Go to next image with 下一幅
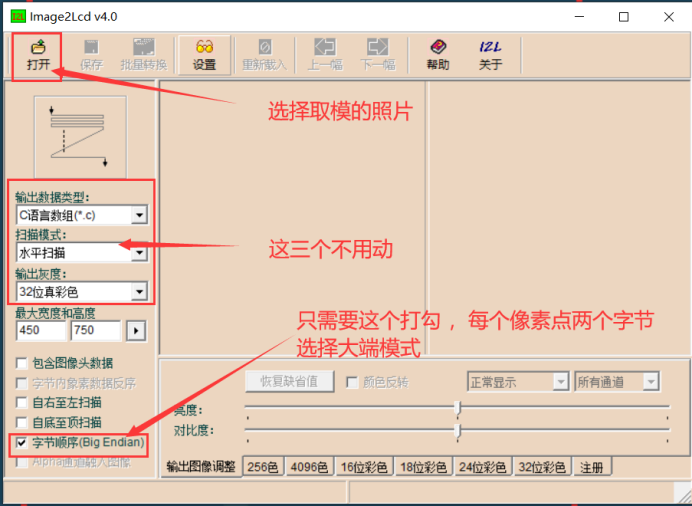Screen dimensions: 692x506 pos(378,55)
